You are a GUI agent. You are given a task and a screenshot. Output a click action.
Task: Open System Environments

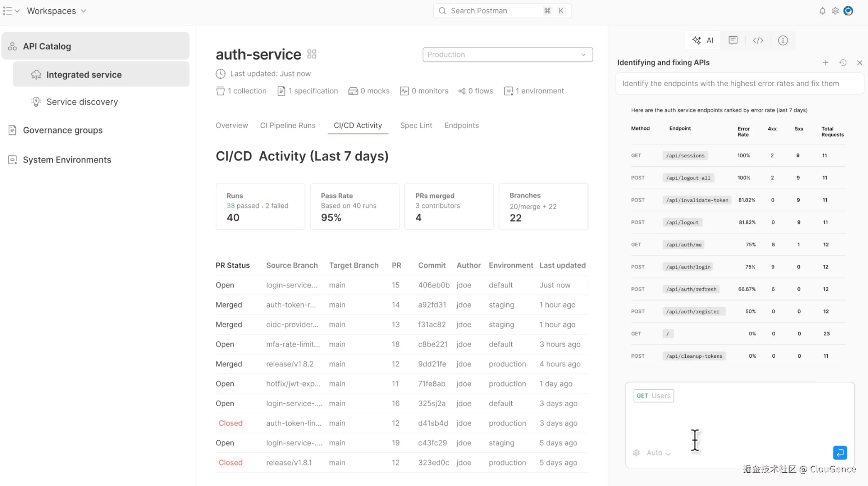[67, 160]
